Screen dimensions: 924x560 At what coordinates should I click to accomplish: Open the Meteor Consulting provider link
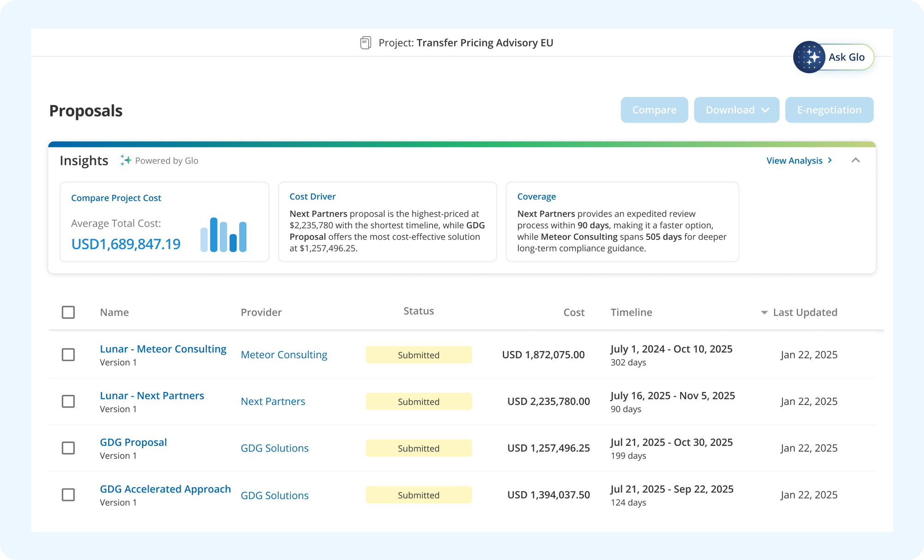pos(284,355)
